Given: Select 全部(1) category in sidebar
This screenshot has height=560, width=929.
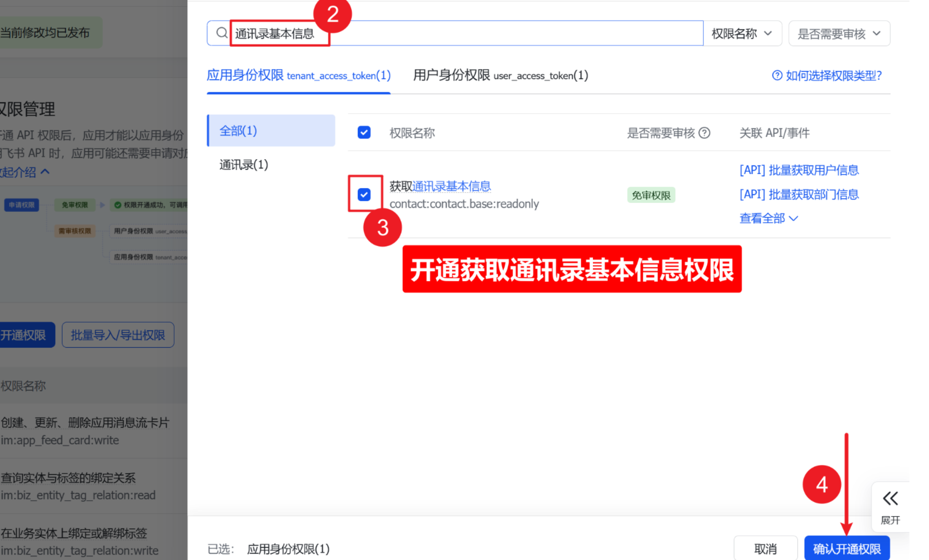Looking at the screenshot, I should pos(238,130).
